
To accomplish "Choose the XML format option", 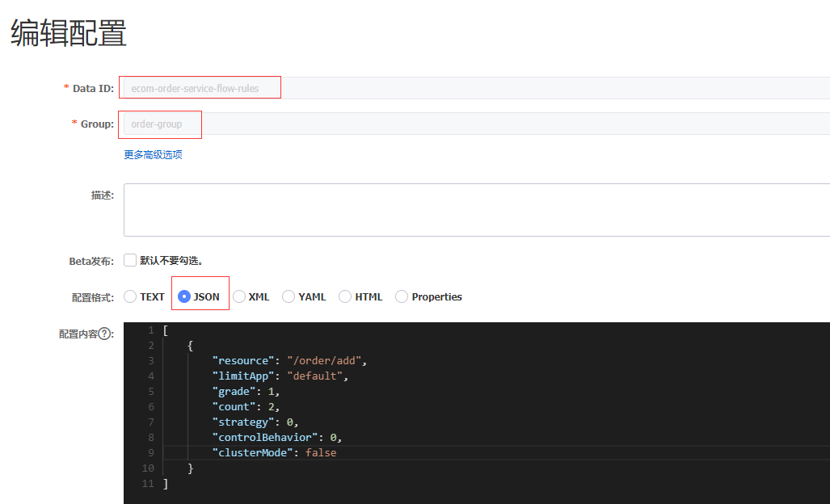I will point(239,296).
